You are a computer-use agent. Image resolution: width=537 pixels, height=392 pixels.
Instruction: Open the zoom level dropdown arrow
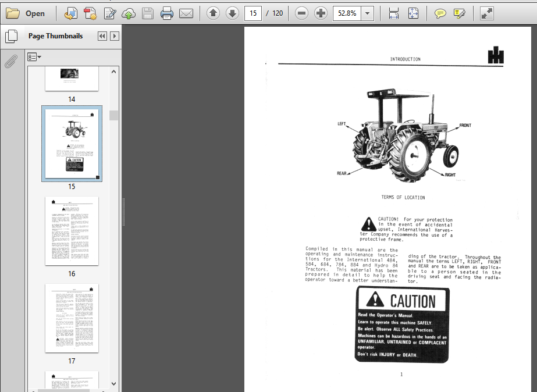[x=368, y=13]
